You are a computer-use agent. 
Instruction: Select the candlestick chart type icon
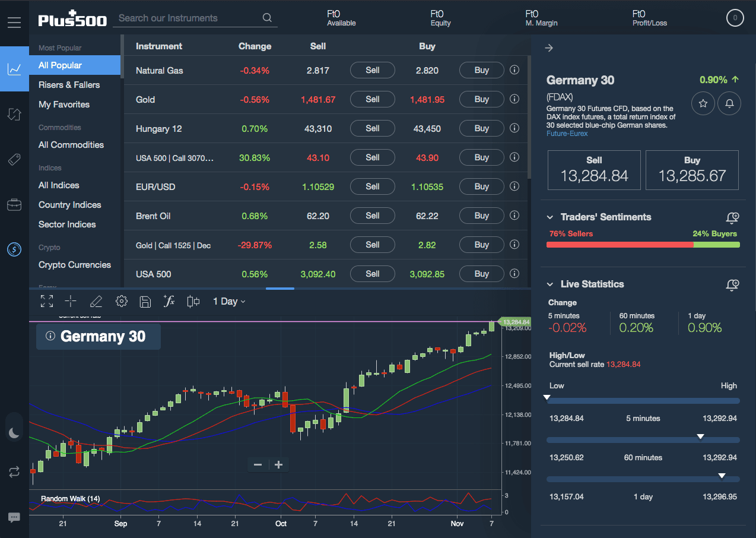coord(192,301)
